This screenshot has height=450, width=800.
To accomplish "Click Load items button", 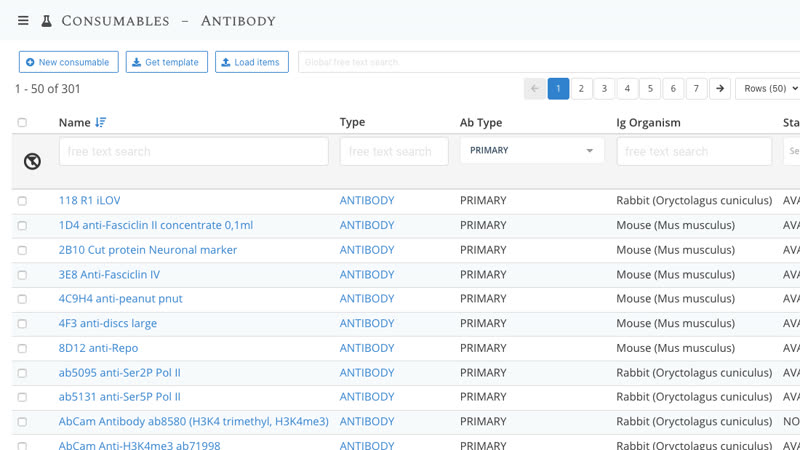I will pos(252,62).
